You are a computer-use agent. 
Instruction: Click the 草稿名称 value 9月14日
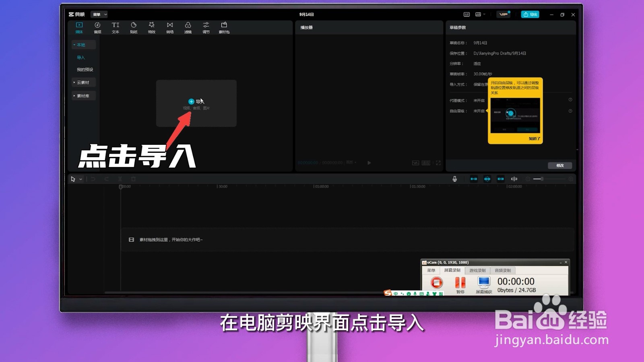coord(480,43)
